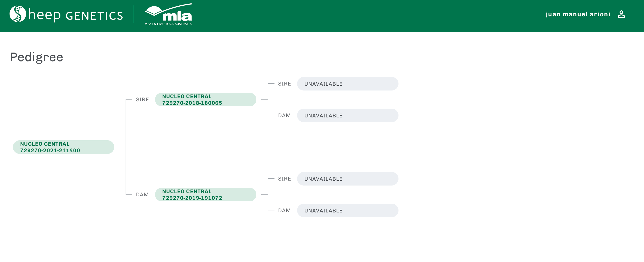Click the DAM label for 180065's parent
Image resolution: width=644 pixels, height=262 pixels.
284,115
